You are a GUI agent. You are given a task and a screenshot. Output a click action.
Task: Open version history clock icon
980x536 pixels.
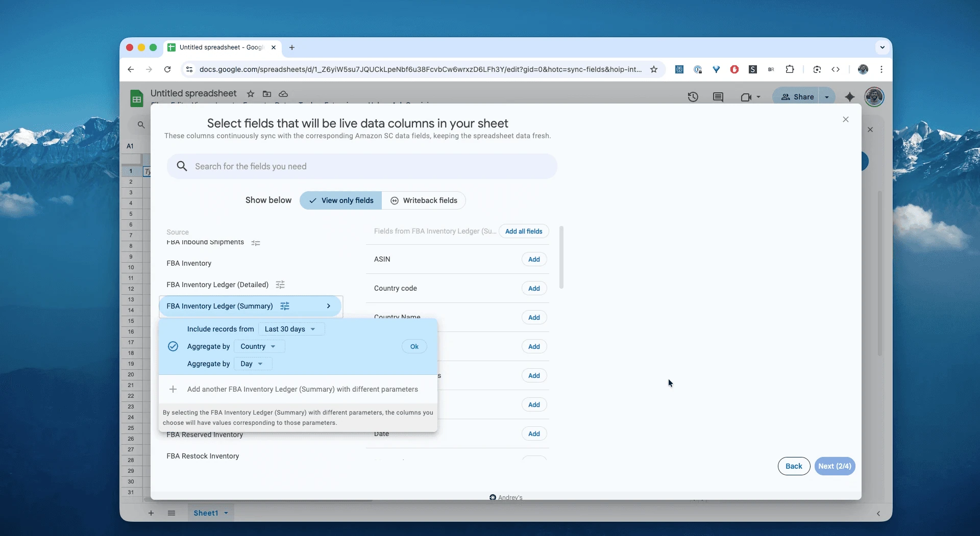point(693,97)
